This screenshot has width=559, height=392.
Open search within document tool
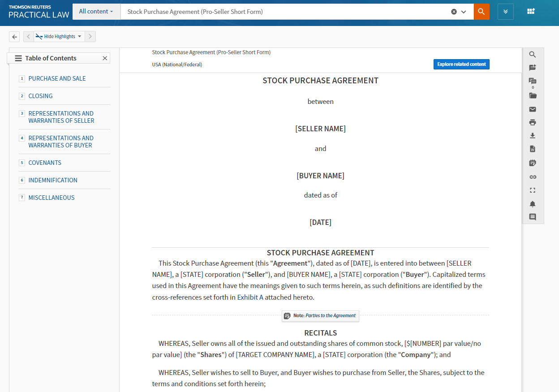pos(533,55)
